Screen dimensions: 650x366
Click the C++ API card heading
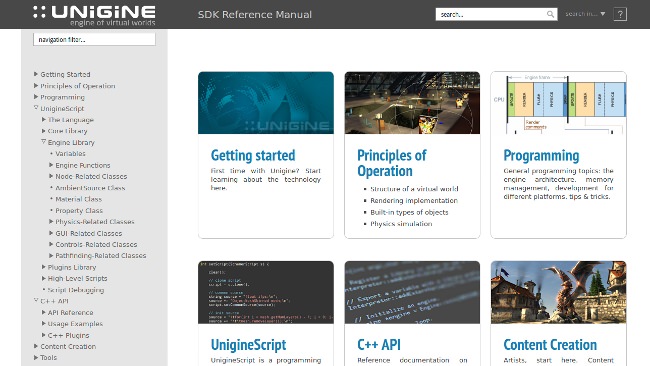pyautogui.click(x=379, y=344)
